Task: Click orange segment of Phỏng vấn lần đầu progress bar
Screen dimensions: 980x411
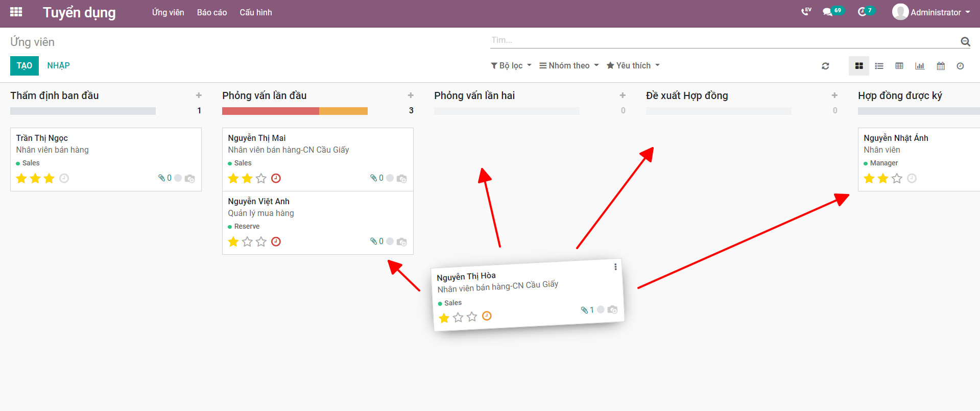Action: click(x=343, y=111)
